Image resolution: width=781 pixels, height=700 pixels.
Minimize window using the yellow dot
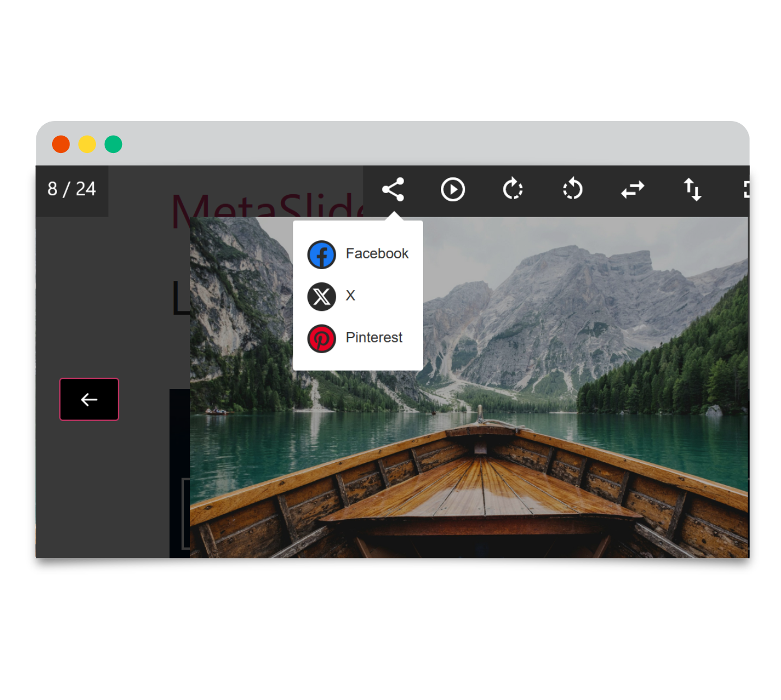pos(87,144)
